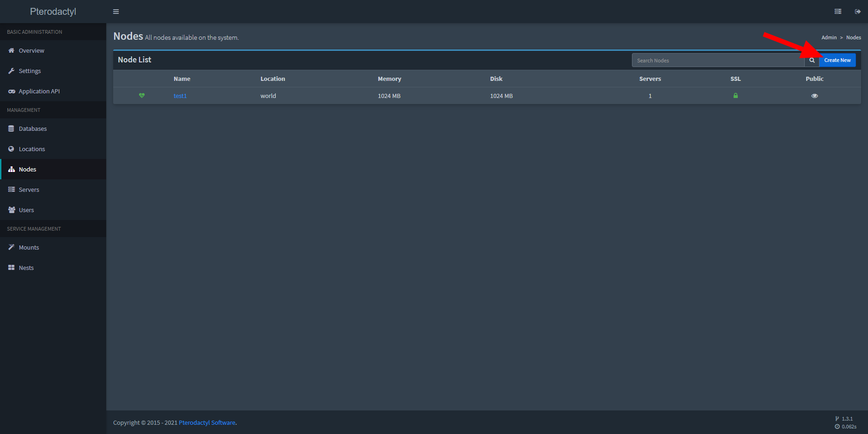The height and width of the screenshot is (434, 868).
Task: Select the Databases icon in the sidebar
Action: pyautogui.click(x=11, y=128)
